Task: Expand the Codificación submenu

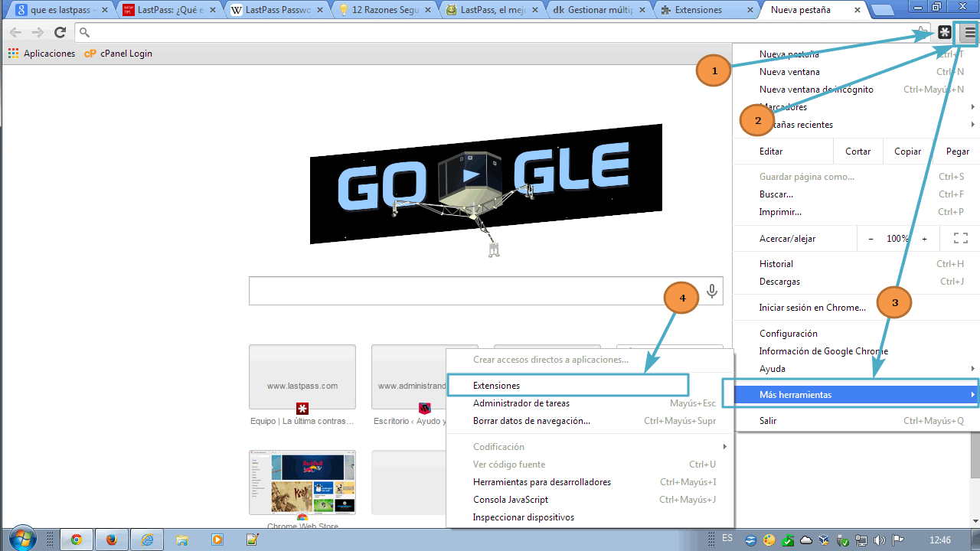Action: tap(590, 447)
